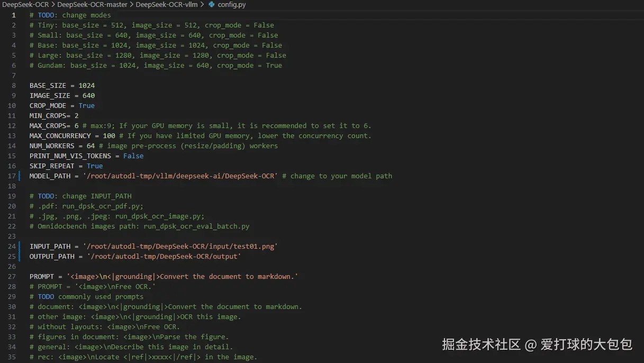Click the '# without layouts:' comment line
The image size is (644, 363).
pyautogui.click(x=105, y=327)
